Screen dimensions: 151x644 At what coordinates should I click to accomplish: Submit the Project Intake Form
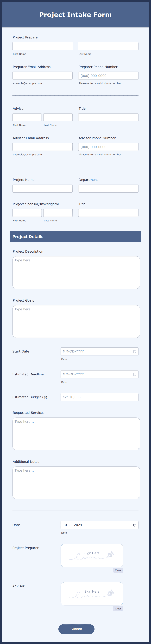tap(76, 629)
